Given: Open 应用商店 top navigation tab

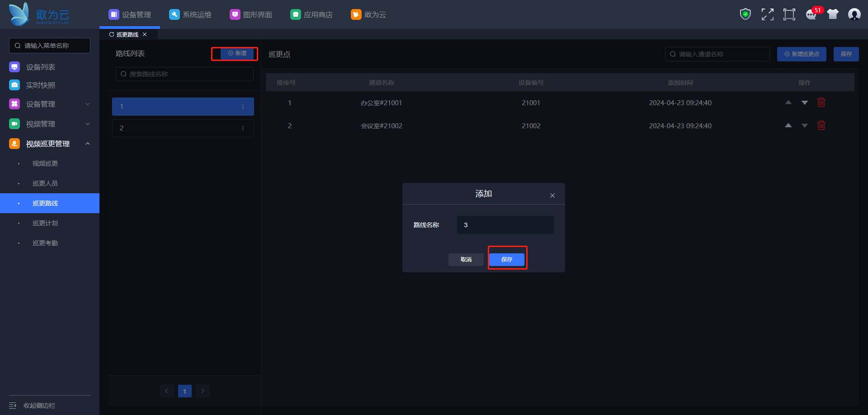Looking at the screenshot, I should click(311, 14).
